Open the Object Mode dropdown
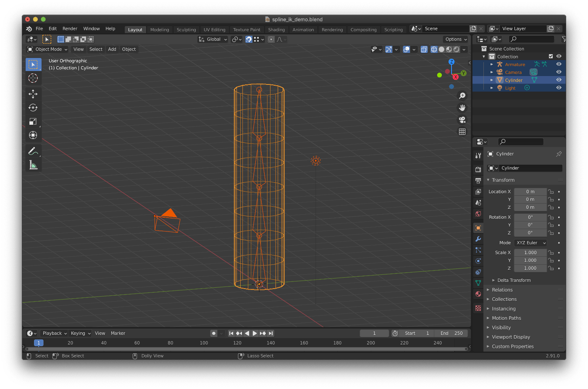This screenshot has height=389, width=588. [x=47, y=49]
